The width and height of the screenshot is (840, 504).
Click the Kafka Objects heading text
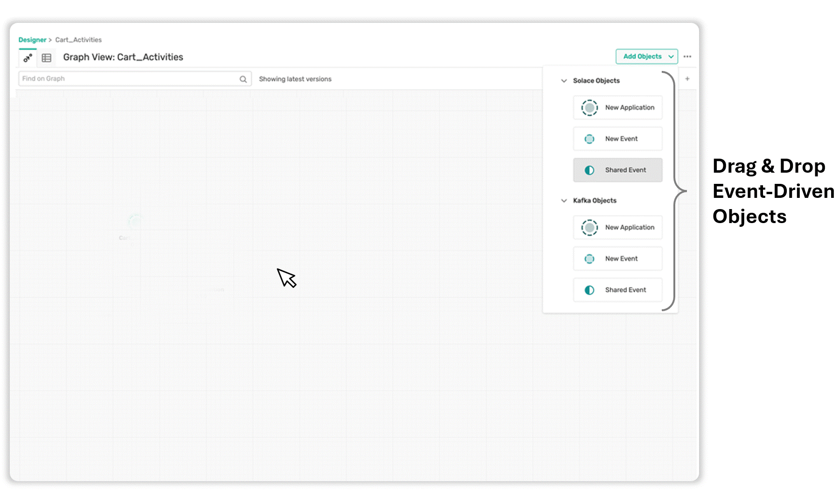point(595,201)
